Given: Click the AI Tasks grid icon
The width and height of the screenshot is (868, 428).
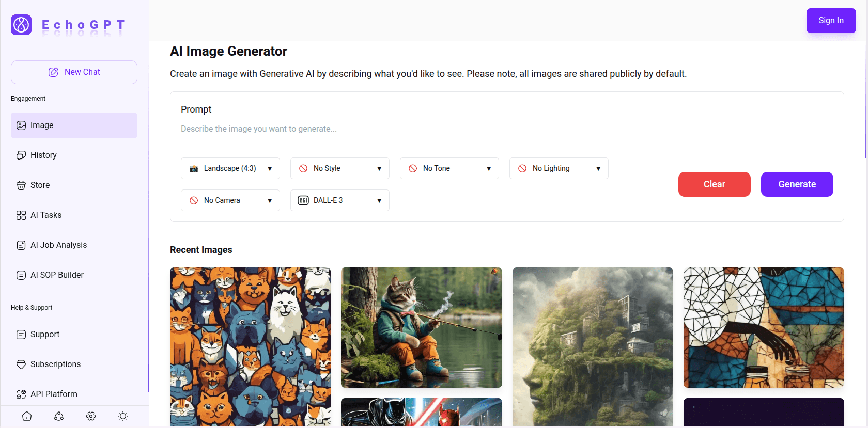Looking at the screenshot, I should [21, 215].
